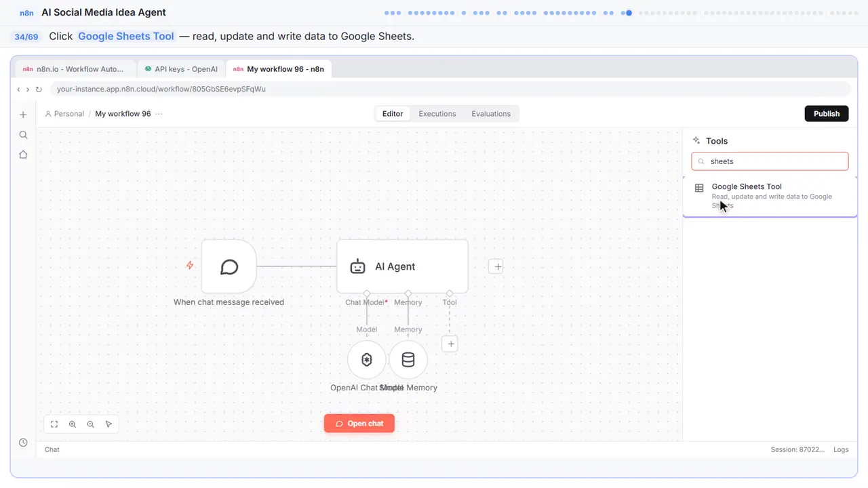Click the plus after AI Agent node
Viewport: 868px width, 488px height.
pos(497,266)
